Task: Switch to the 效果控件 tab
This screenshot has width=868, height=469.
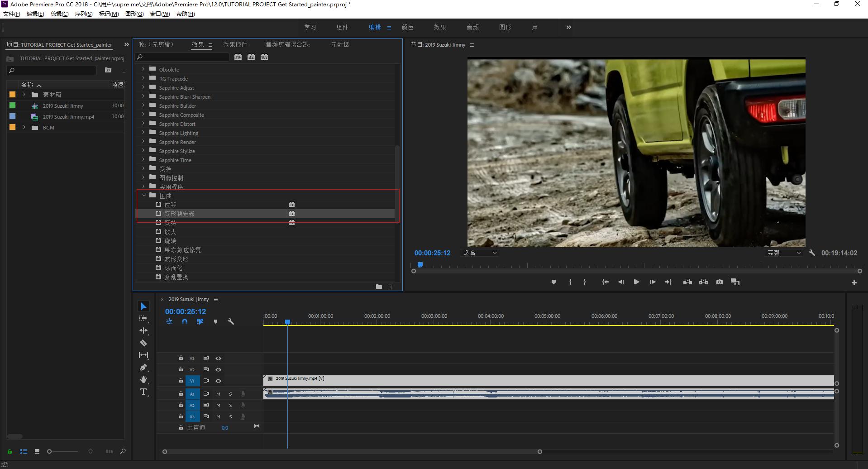Action: tap(235, 44)
